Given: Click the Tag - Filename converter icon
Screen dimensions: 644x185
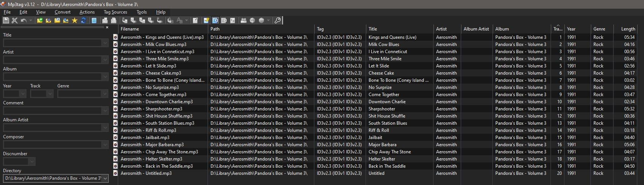Looking at the screenshot, I should 124,20.
